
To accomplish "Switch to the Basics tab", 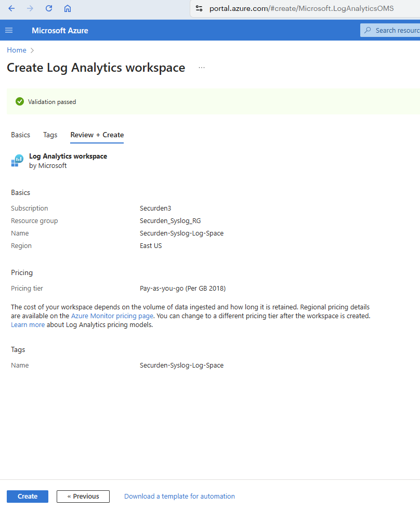I will (20, 135).
